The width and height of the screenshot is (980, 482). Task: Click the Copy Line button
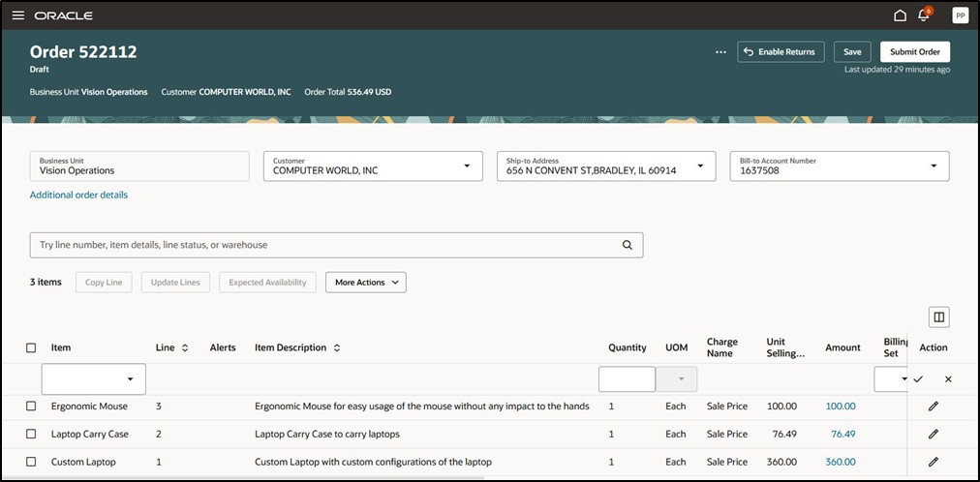pos(104,283)
